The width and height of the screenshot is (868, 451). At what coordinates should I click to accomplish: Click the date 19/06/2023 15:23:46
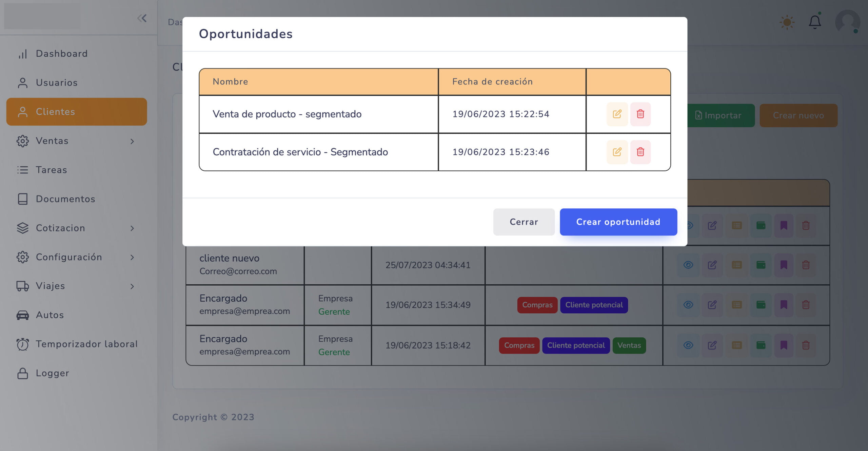500,152
